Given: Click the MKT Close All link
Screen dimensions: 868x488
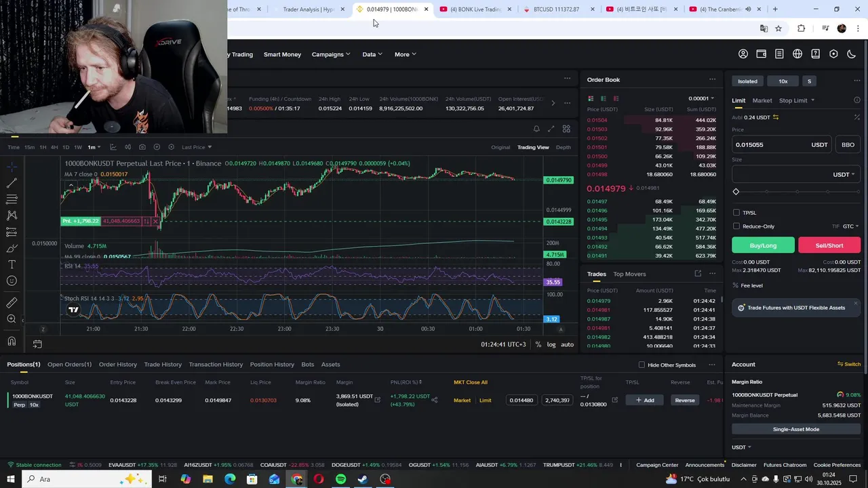Looking at the screenshot, I should pos(470,382).
